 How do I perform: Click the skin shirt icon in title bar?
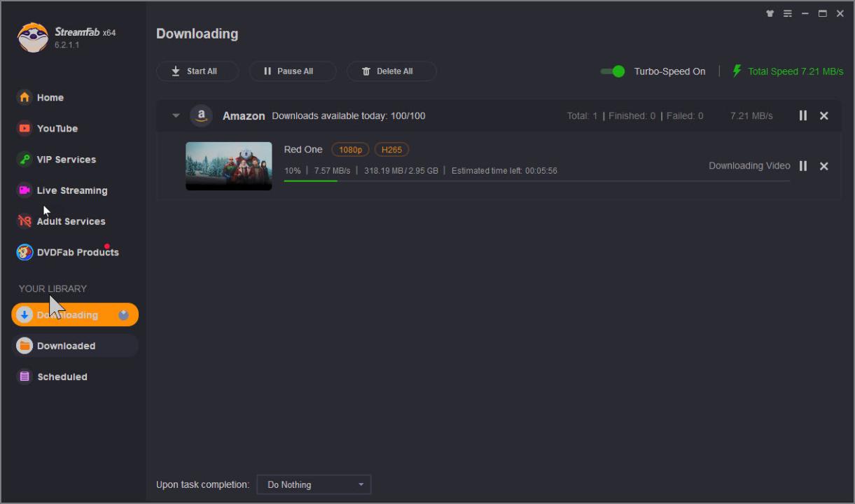coord(770,13)
